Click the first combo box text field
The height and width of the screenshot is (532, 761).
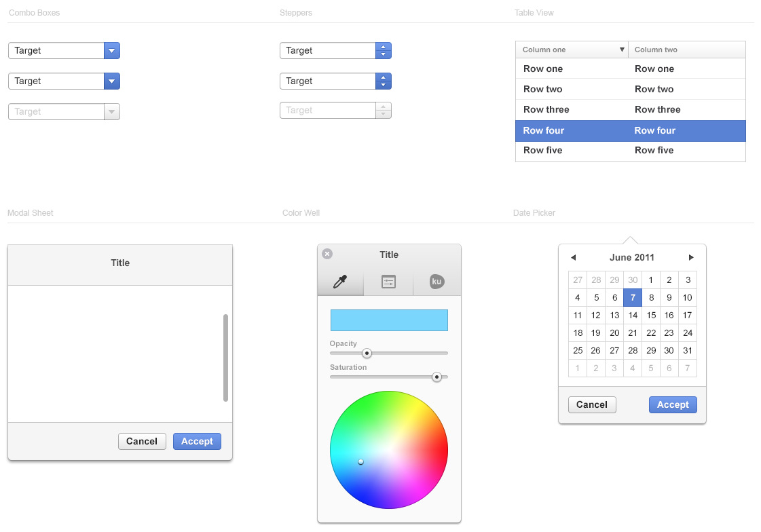(x=56, y=50)
